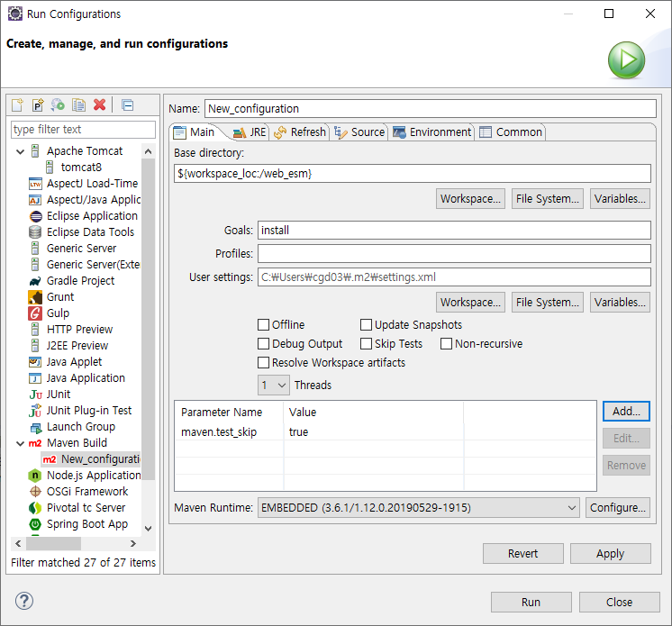Select Pivotal tc Server entry
Viewport: 672px width, 626px height.
[86, 508]
